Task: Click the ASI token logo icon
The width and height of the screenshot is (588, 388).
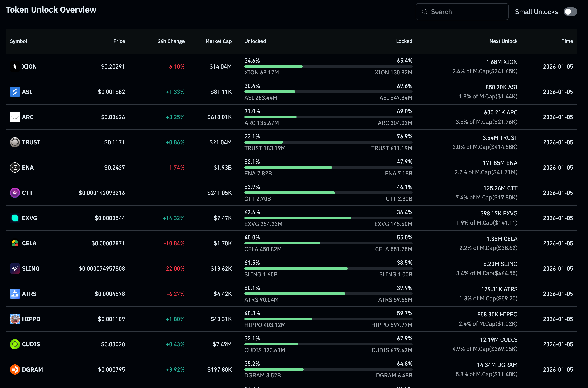Action: pyautogui.click(x=15, y=92)
